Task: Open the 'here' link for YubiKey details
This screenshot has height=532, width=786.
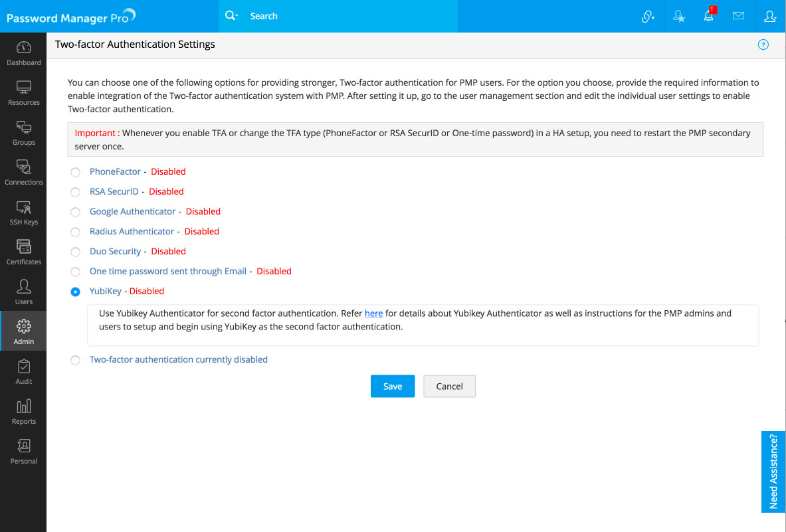Action: [373, 313]
